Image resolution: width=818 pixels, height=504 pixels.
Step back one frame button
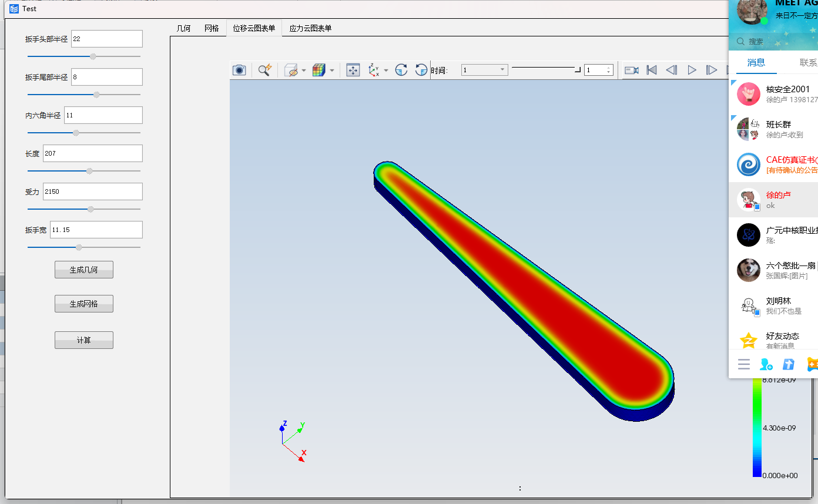(x=671, y=70)
